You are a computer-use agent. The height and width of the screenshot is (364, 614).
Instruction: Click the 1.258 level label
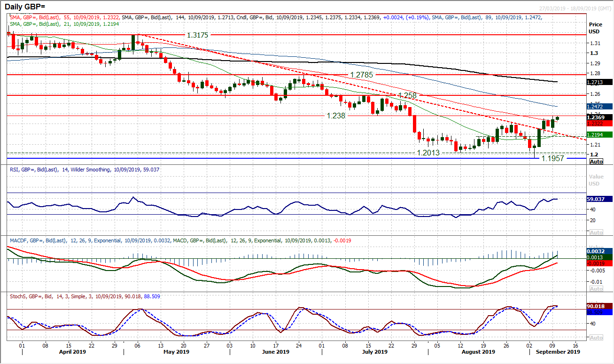407,95
